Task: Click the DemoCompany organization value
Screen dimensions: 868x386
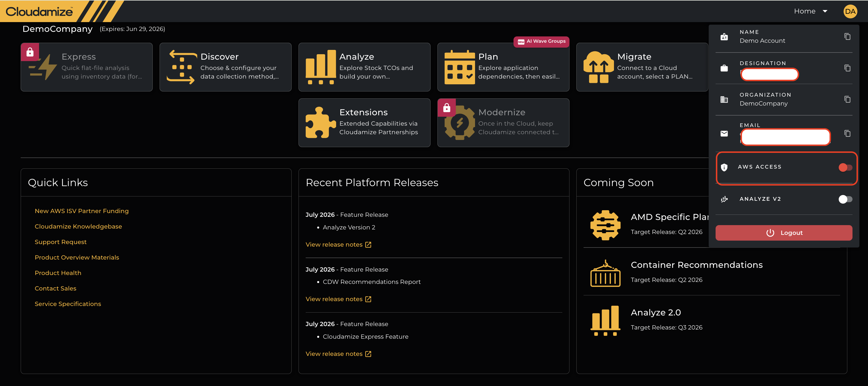Action: [x=764, y=104]
